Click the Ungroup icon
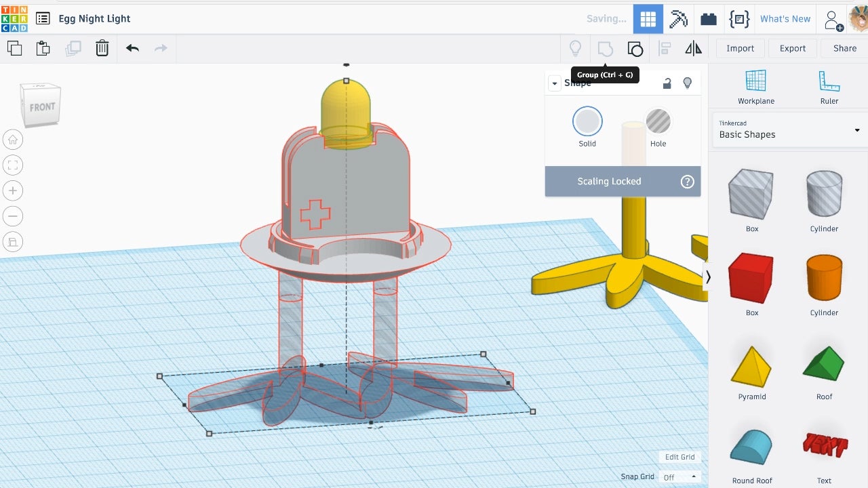Screen dimensions: 868x488 click(635, 48)
